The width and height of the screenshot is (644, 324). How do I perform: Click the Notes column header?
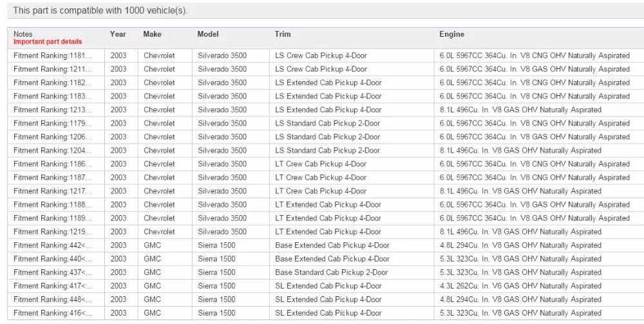point(23,34)
